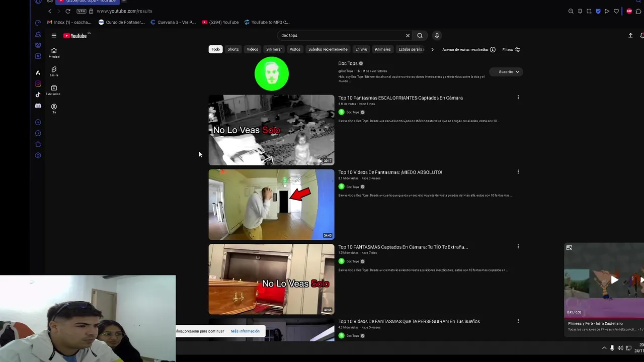This screenshot has width=644, height=362.
Task: Open the 'No Lo Veas Solo' child thumbnail
Action: [271, 130]
